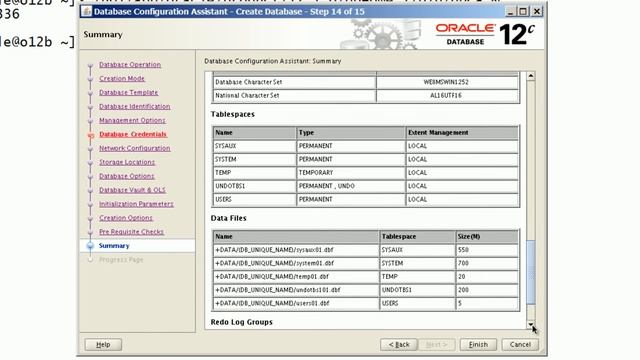The width and height of the screenshot is (640, 360).
Task: Click the Type header in the Tablespaces table
Action: click(x=351, y=133)
